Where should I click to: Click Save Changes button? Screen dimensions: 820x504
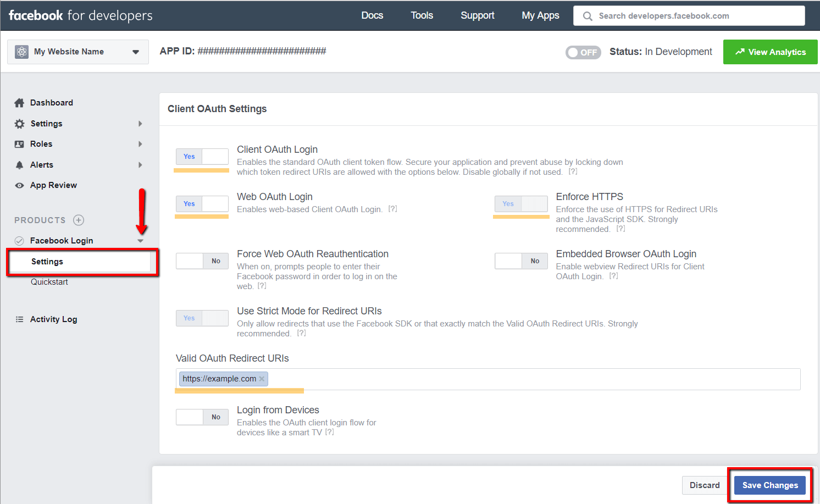(x=770, y=485)
